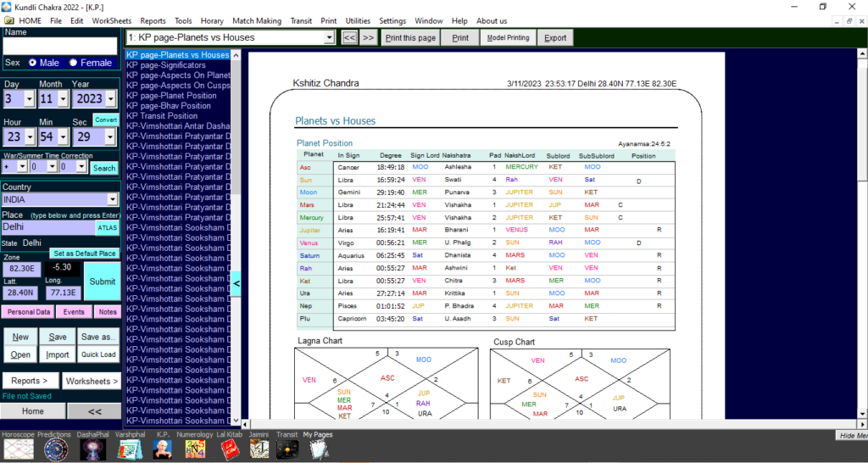Open the File menu
This screenshot has width=868, height=463.
(56, 21)
